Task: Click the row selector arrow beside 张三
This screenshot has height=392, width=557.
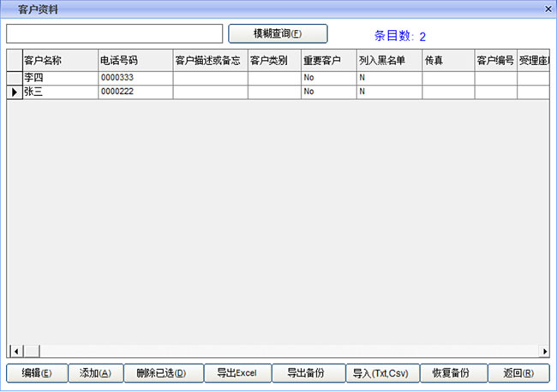Action: [14, 92]
